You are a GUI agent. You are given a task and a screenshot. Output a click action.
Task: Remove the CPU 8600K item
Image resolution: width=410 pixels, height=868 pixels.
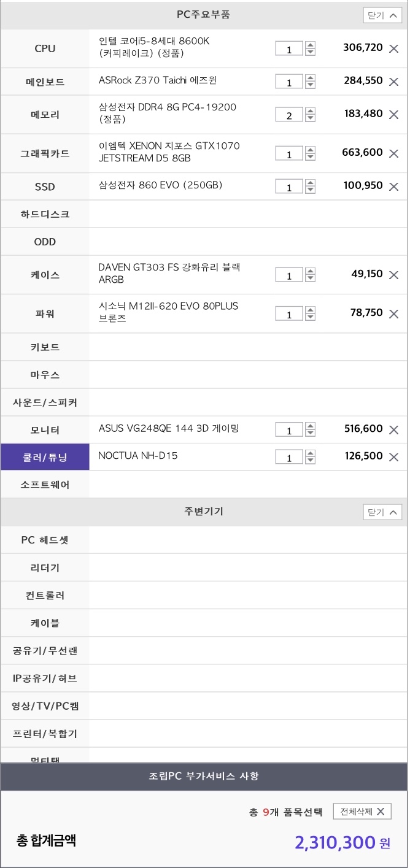tap(394, 48)
